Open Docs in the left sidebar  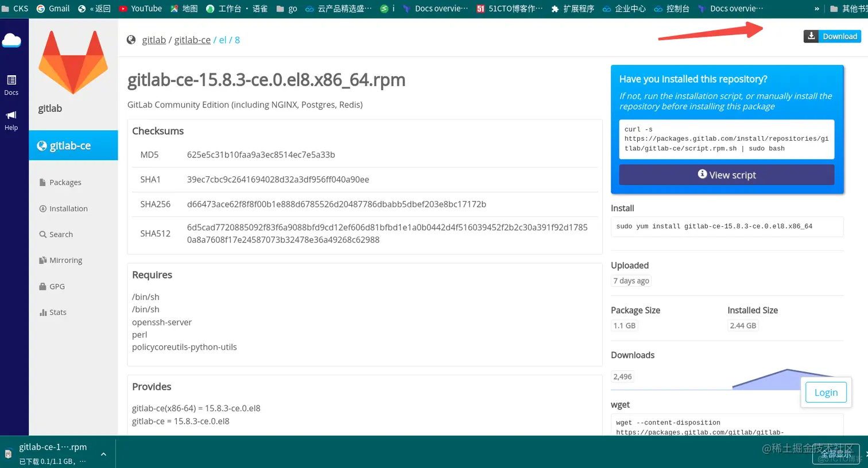coord(11,85)
